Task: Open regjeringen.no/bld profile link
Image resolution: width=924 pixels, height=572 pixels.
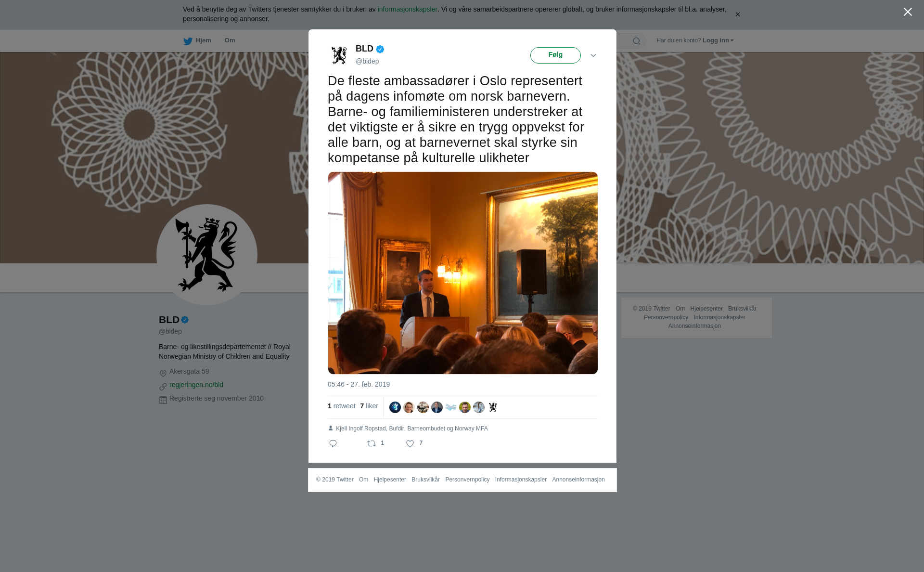Action: [196, 385]
